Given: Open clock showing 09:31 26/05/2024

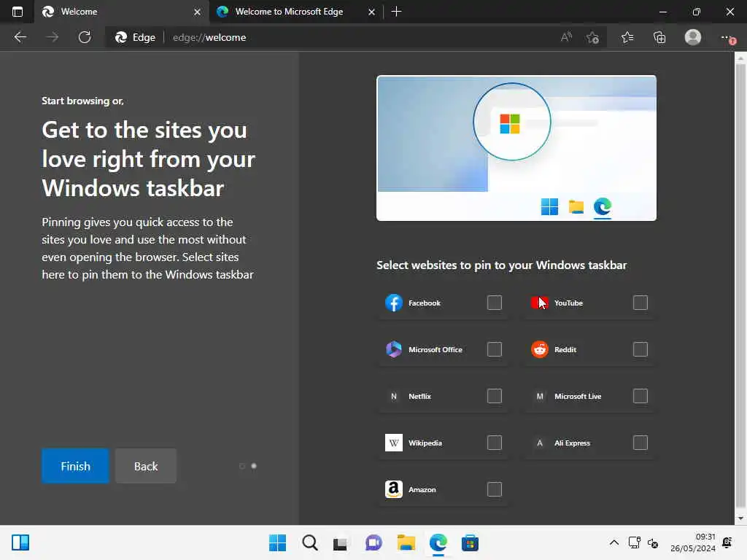Looking at the screenshot, I should (693, 542).
